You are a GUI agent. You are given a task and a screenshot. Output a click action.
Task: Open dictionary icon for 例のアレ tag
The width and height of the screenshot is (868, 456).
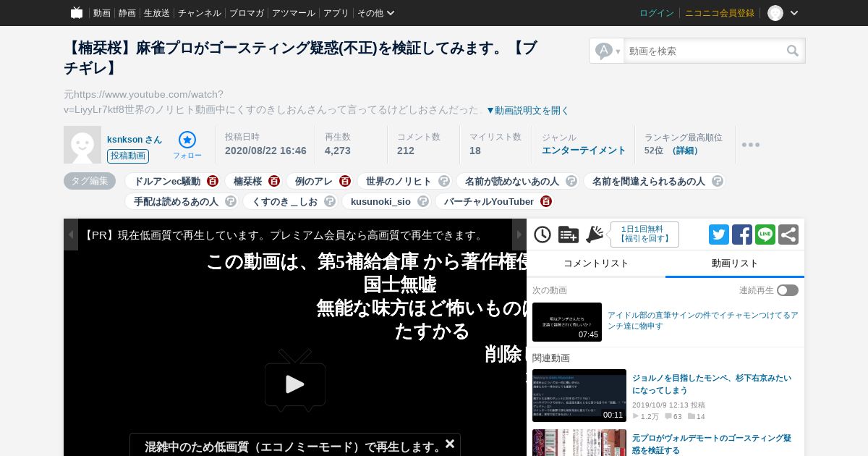[x=345, y=181]
